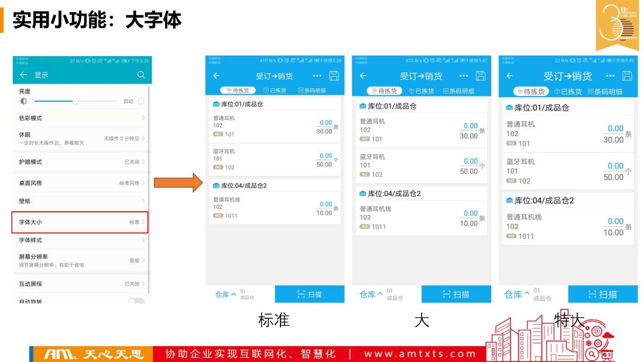Switch to 已拣货 tab in the 标准 font screen

coord(275,91)
